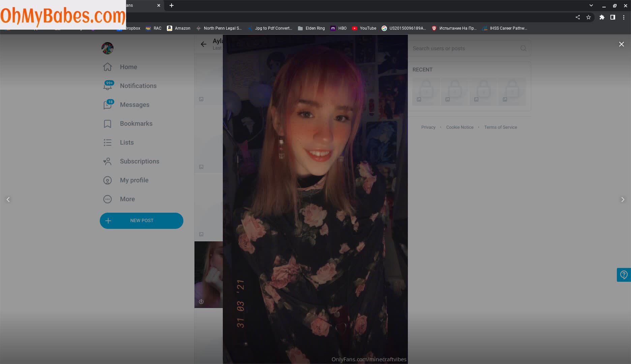Open the Amazon bookmark
Image resolution: width=631 pixels, height=364 pixels.
pyautogui.click(x=179, y=28)
